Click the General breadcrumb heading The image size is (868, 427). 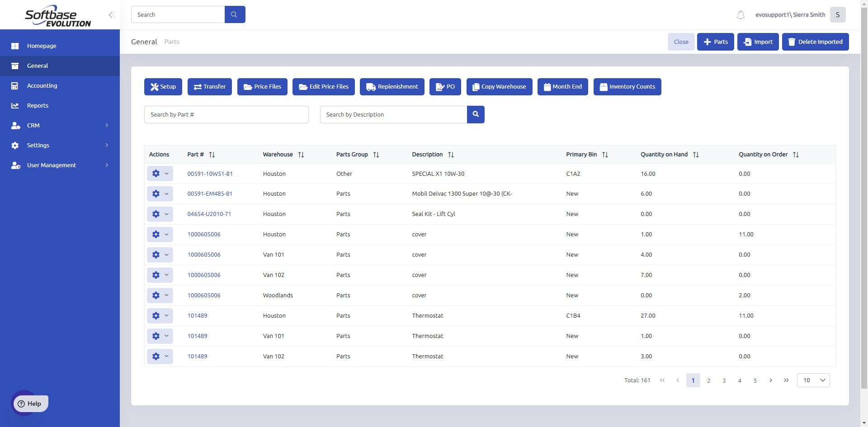(x=144, y=42)
